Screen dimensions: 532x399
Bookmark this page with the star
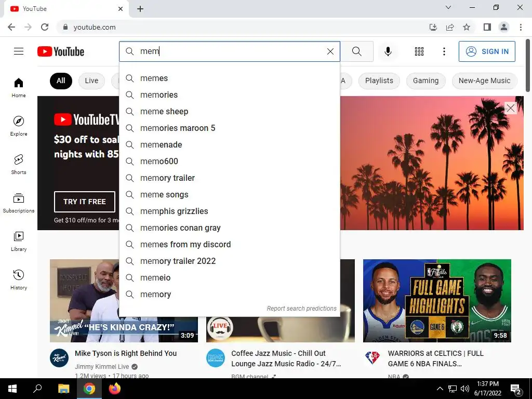tap(467, 27)
